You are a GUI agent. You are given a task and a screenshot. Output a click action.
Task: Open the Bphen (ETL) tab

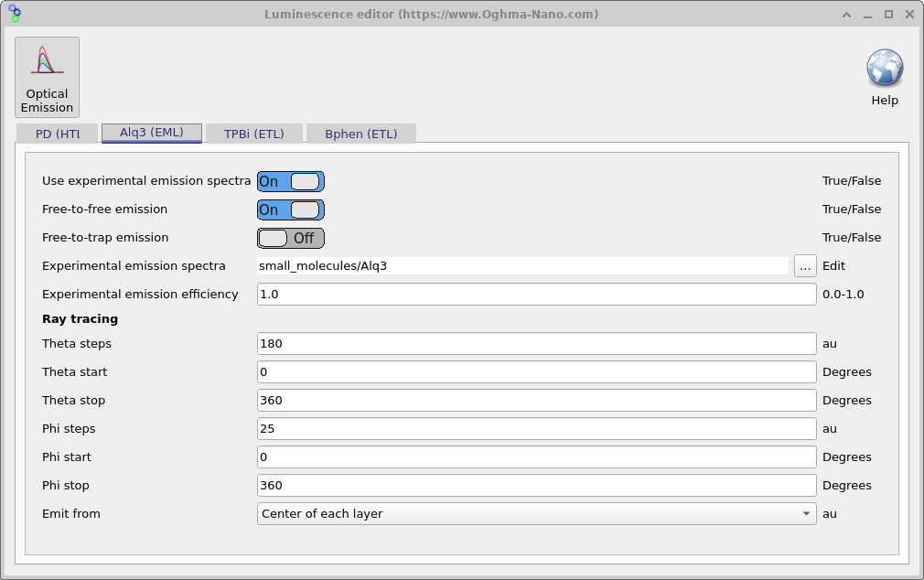point(362,133)
